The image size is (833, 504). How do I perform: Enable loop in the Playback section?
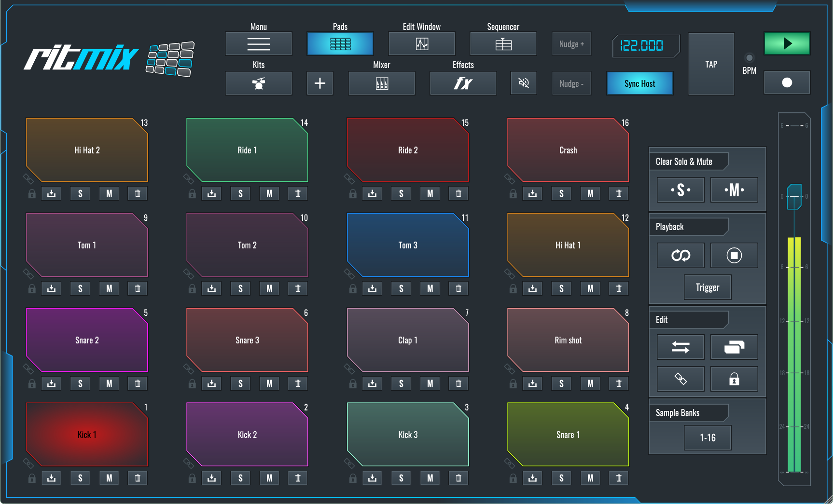coord(680,255)
